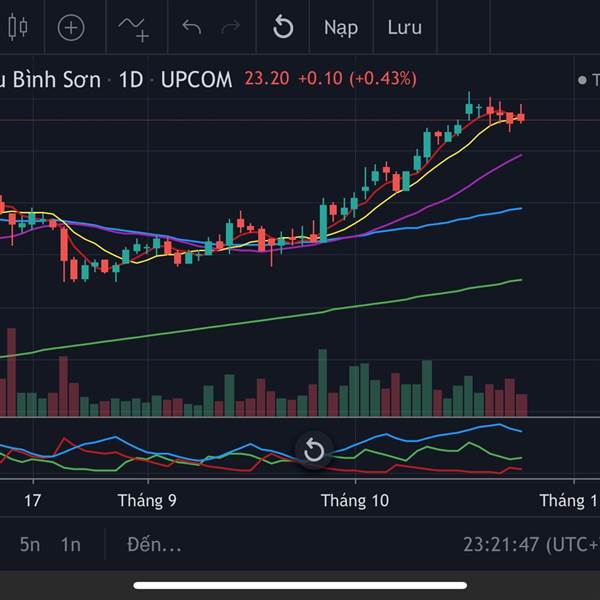This screenshot has width=600, height=600.
Task: Click the Lưu button
Action: click(x=404, y=27)
